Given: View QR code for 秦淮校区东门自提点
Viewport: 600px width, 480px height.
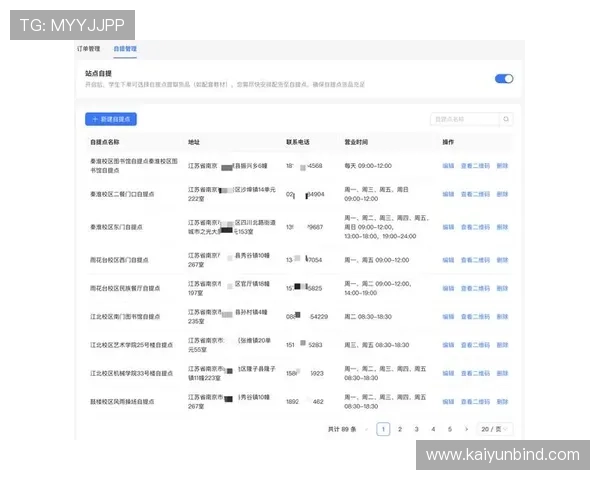Looking at the screenshot, I should 475,227.
